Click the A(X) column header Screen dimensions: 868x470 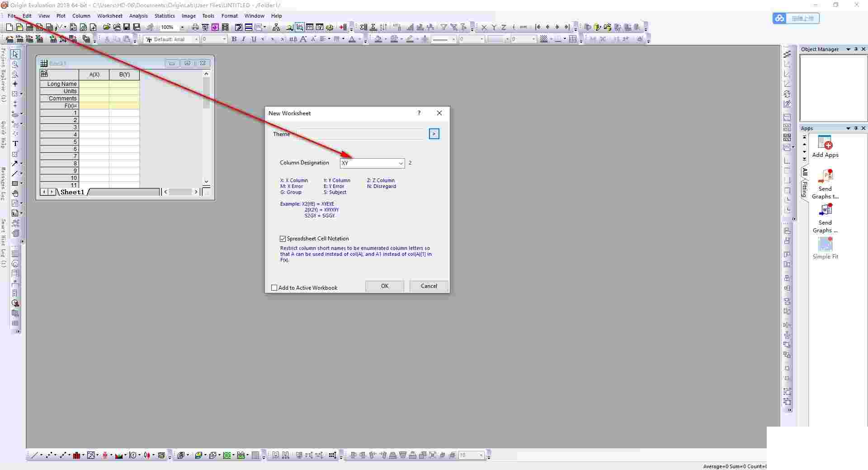[x=94, y=75]
